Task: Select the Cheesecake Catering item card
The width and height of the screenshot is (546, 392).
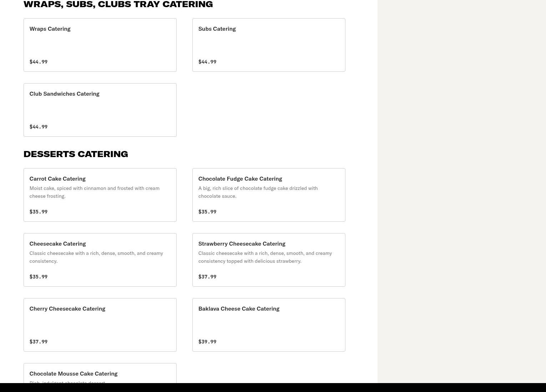Action: [100, 260]
